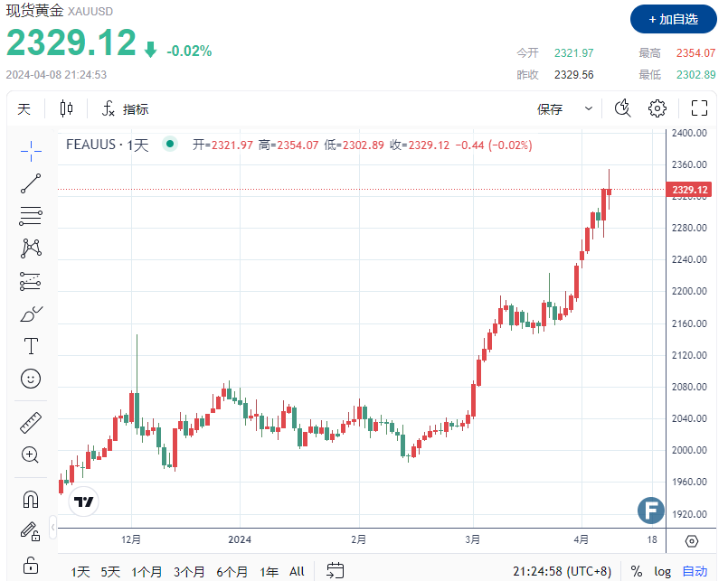Click the 加自选 watchlist button
Screen dimensions: 728x581
click(x=673, y=19)
